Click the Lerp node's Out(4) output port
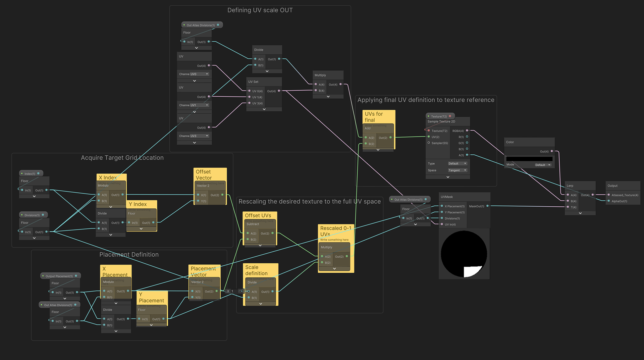 pos(593,195)
